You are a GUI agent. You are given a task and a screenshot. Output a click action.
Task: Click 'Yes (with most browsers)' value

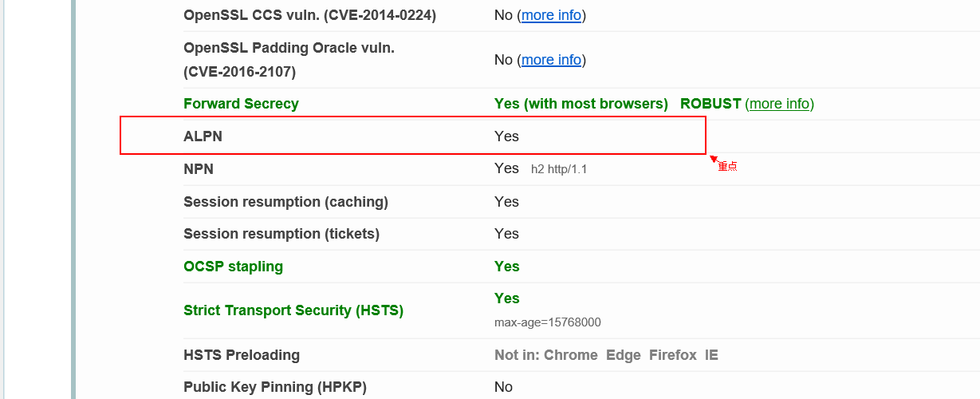(x=581, y=104)
